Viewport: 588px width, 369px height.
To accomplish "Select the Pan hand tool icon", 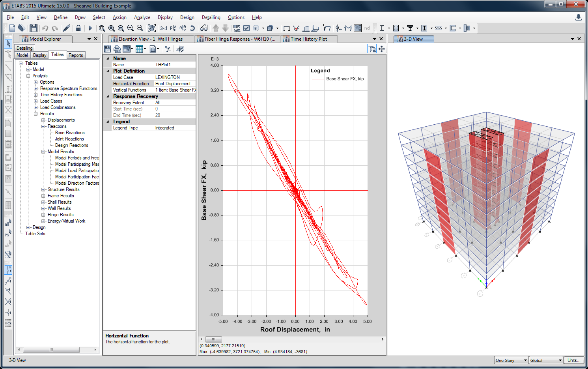I will click(151, 28).
